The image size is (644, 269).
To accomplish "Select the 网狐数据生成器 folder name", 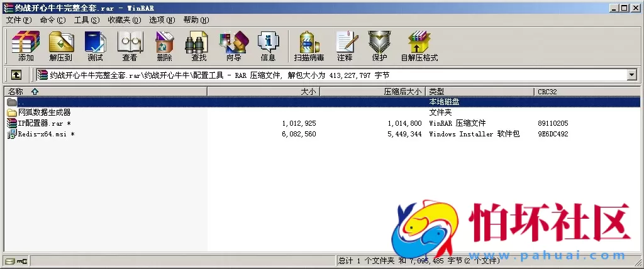I will pyautogui.click(x=45, y=112).
